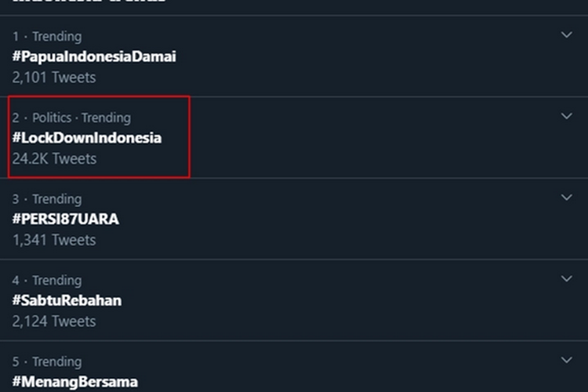Open the chevron for #MenangBersama trend
Image resolution: width=588 pixels, height=392 pixels.
(567, 361)
